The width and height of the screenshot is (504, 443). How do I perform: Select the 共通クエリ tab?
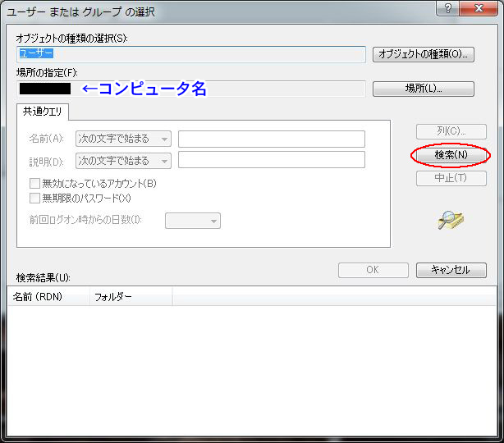coord(42,112)
